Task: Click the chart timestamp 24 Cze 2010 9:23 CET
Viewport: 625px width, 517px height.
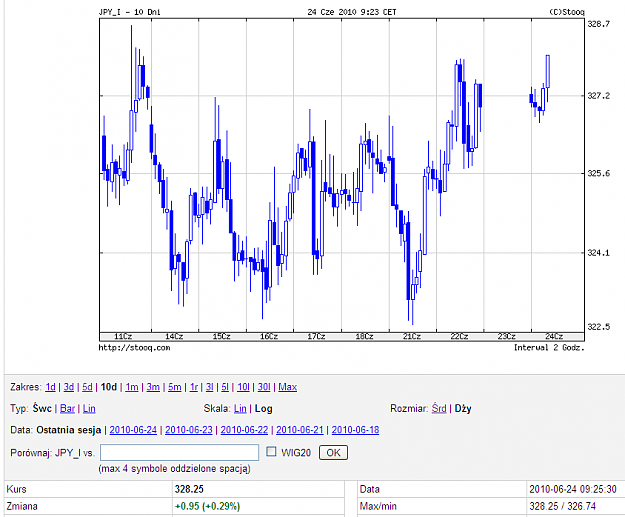Action: pyautogui.click(x=352, y=12)
